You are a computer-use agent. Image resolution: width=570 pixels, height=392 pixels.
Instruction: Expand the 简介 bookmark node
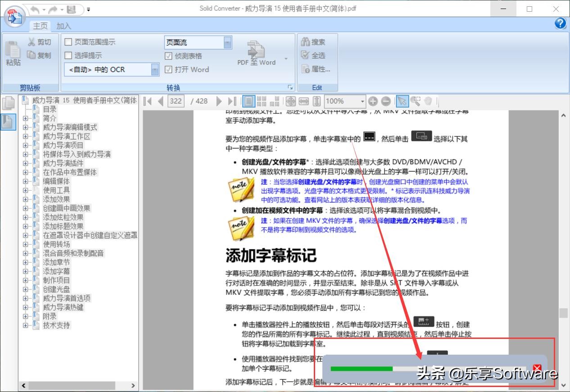26,118
